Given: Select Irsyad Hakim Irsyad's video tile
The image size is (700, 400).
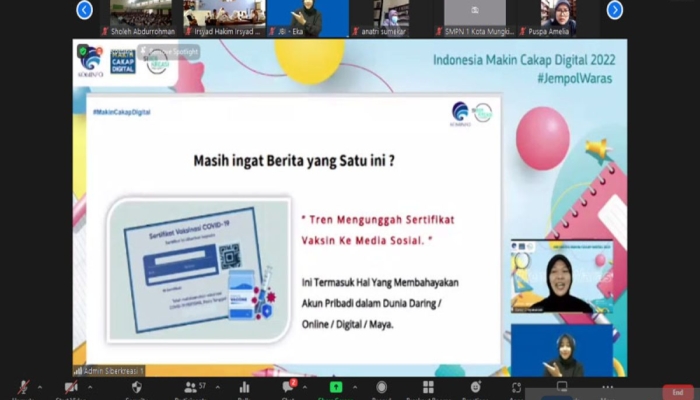Looking at the screenshot, I should pos(225,18).
